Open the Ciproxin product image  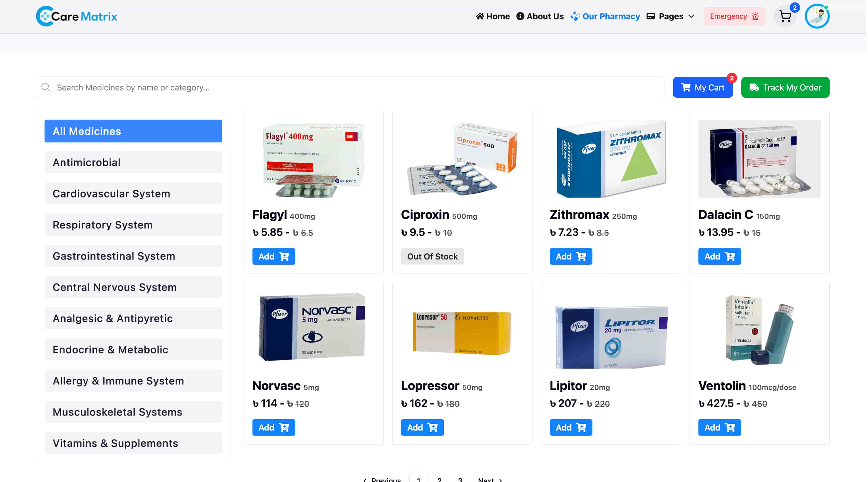click(463, 159)
